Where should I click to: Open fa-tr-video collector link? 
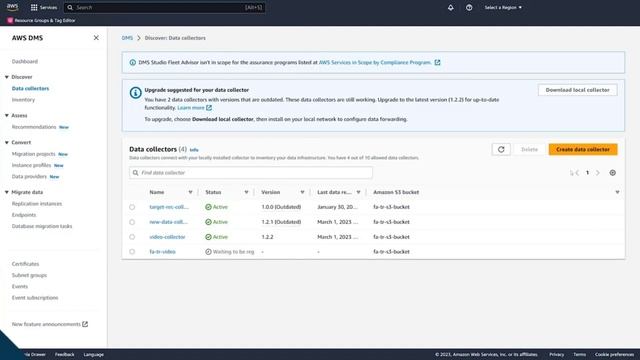pyautogui.click(x=162, y=252)
